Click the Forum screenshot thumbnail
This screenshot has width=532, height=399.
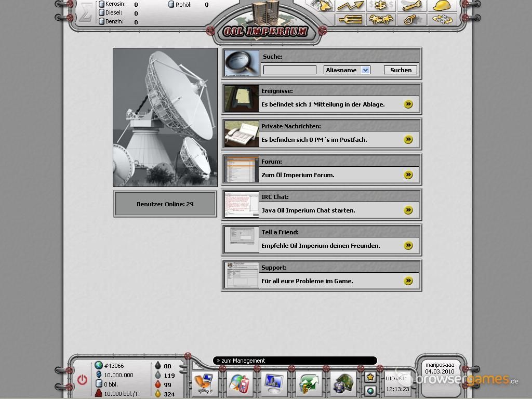(242, 169)
